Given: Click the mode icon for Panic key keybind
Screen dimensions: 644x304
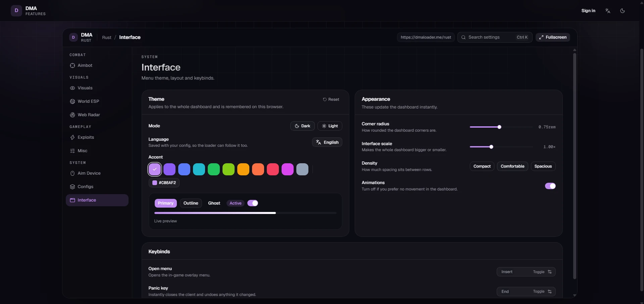Looking at the screenshot, I should 550,292.
